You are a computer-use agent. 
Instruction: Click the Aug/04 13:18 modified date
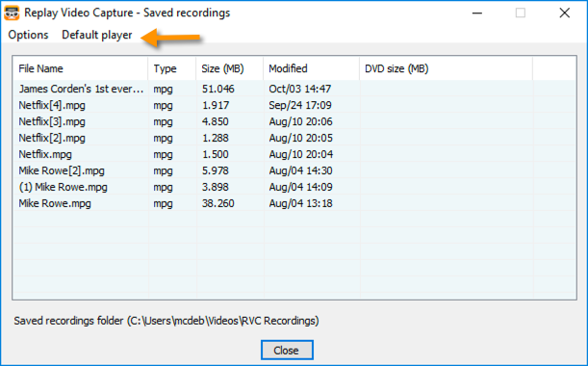pos(301,203)
